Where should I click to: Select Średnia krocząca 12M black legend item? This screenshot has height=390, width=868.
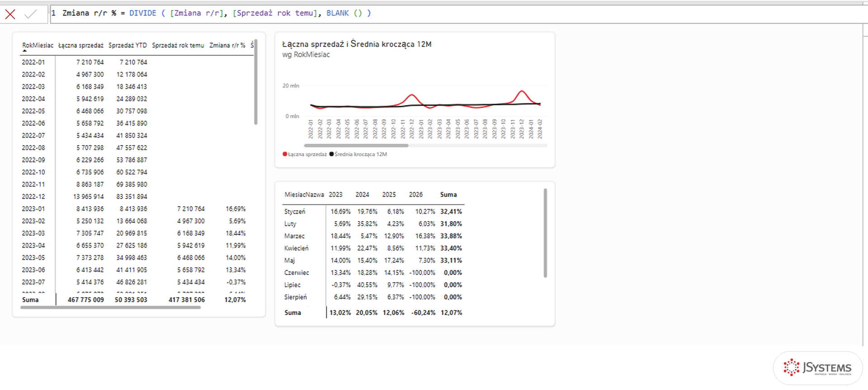(x=359, y=154)
